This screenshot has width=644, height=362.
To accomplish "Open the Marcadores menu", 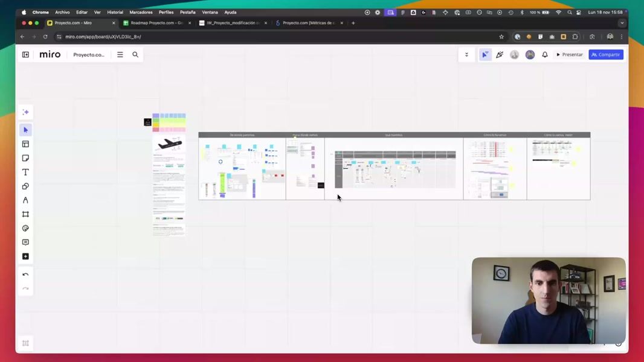I will [x=141, y=12].
